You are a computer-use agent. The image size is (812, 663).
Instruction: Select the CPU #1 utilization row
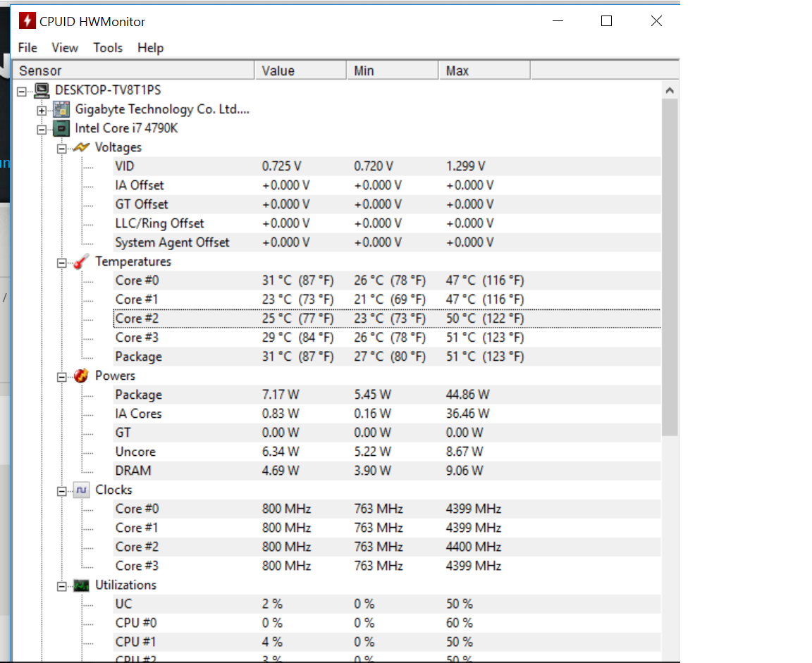click(x=387, y=642)
